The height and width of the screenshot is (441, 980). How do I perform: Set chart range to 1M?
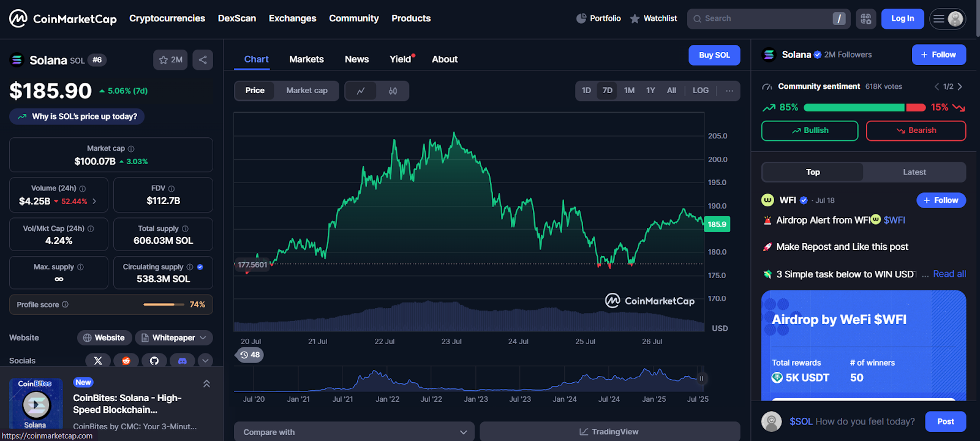629,91
